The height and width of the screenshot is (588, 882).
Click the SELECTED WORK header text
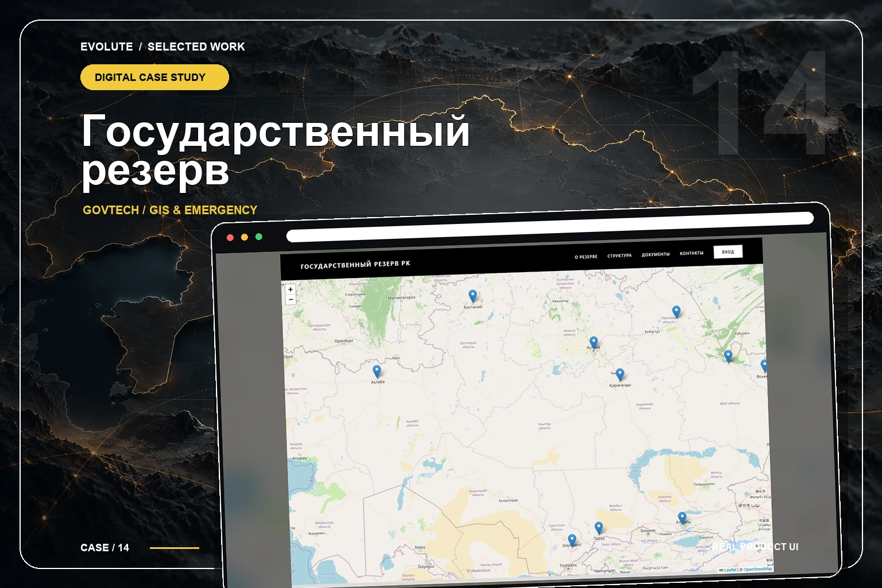click(196, 47)
